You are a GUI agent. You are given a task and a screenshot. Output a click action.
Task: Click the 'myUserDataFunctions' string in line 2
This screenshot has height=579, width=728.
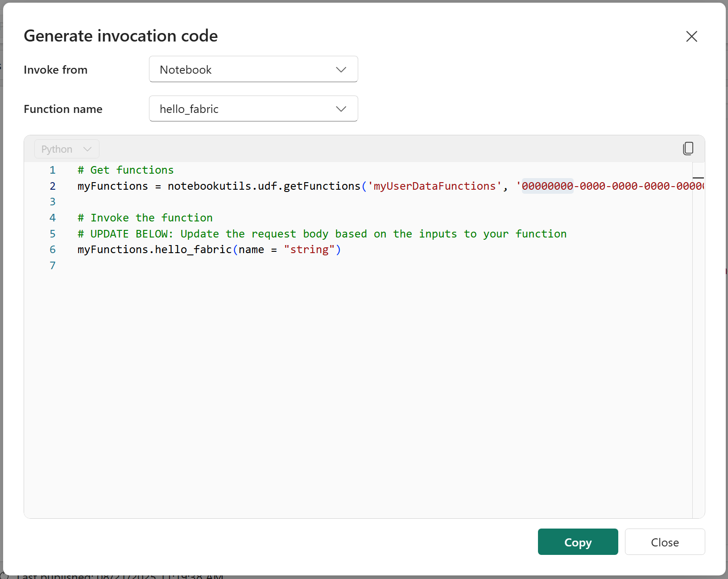[x=434, y=186]
